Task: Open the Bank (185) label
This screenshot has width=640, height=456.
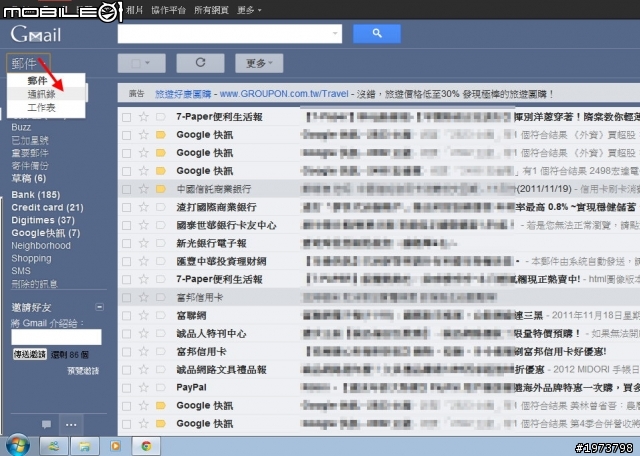Action: [36, 195]
